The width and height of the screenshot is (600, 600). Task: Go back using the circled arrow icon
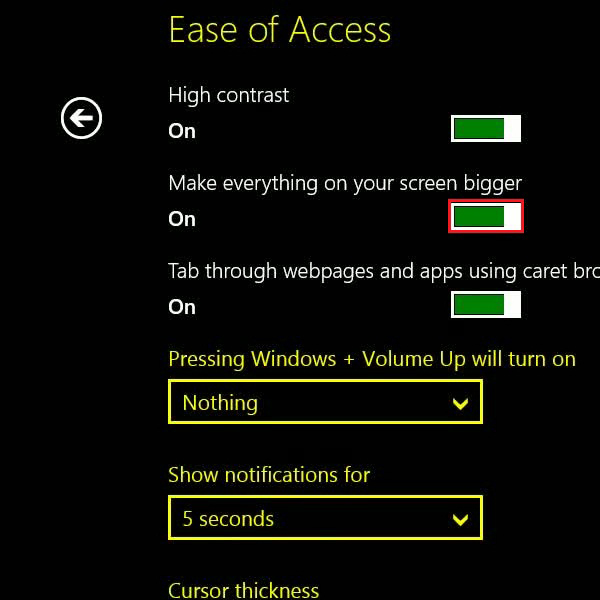click(x=81, y=118)
